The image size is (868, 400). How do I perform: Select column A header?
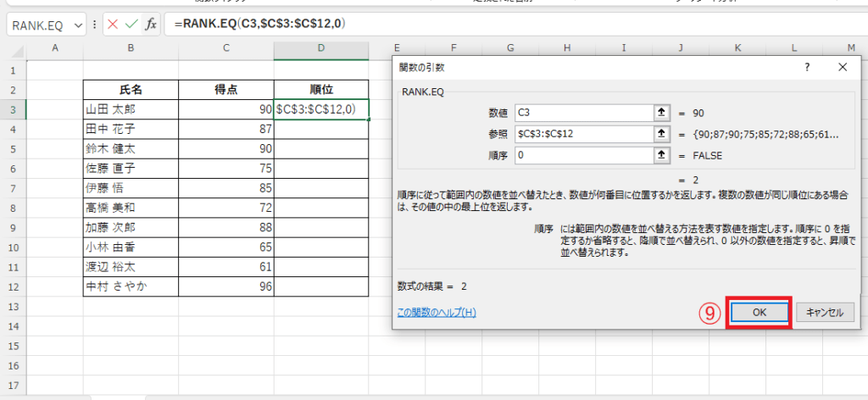click(54, 48)
